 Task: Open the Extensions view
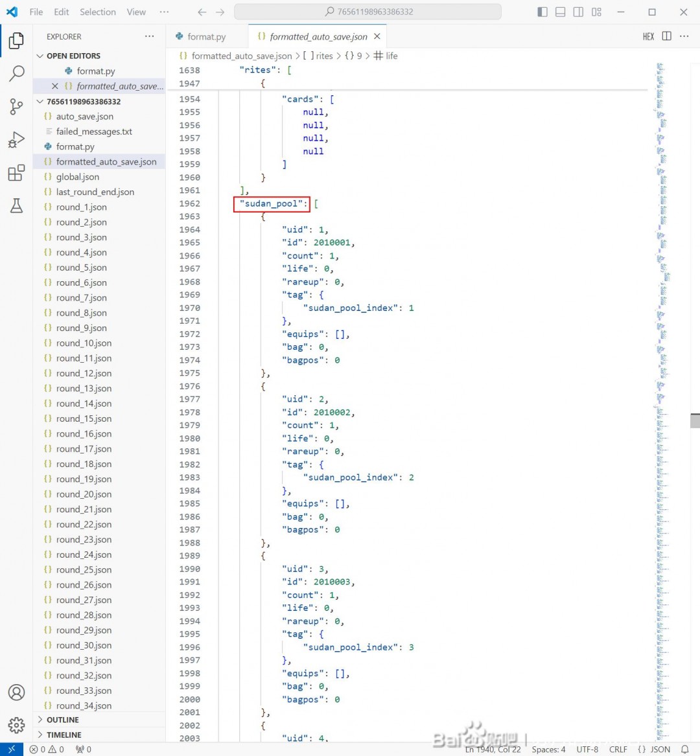(16, 172)
